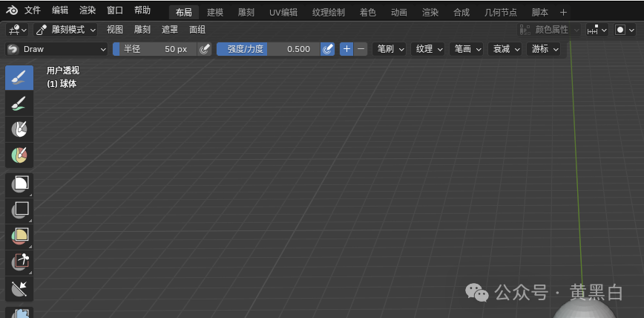
Task: Click the 强度/力度 0.500 strength slider
Action: (x=268, y=49)
